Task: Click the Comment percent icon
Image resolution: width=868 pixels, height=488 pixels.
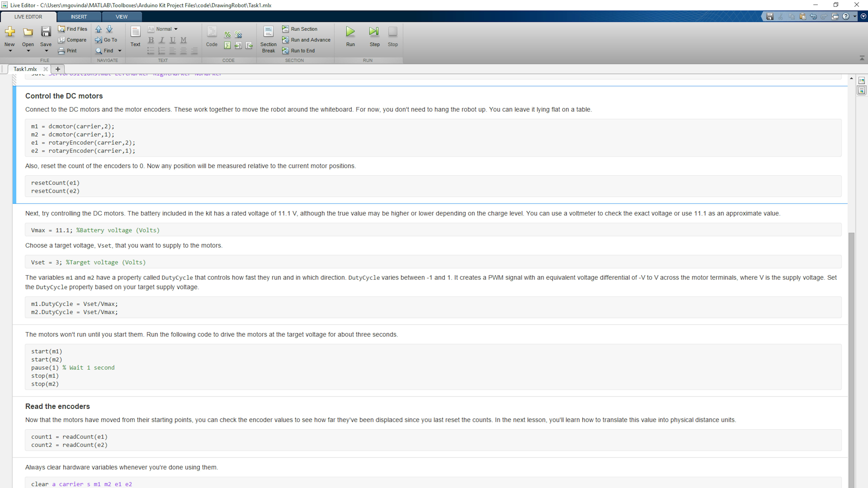Action: click(227, 34)
